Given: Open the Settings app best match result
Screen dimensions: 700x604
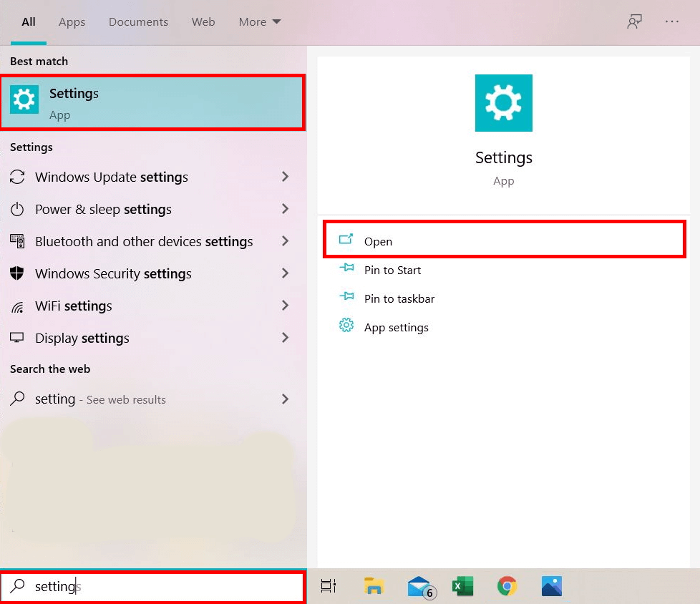Looking at the screenshot, I should (152, 102).
